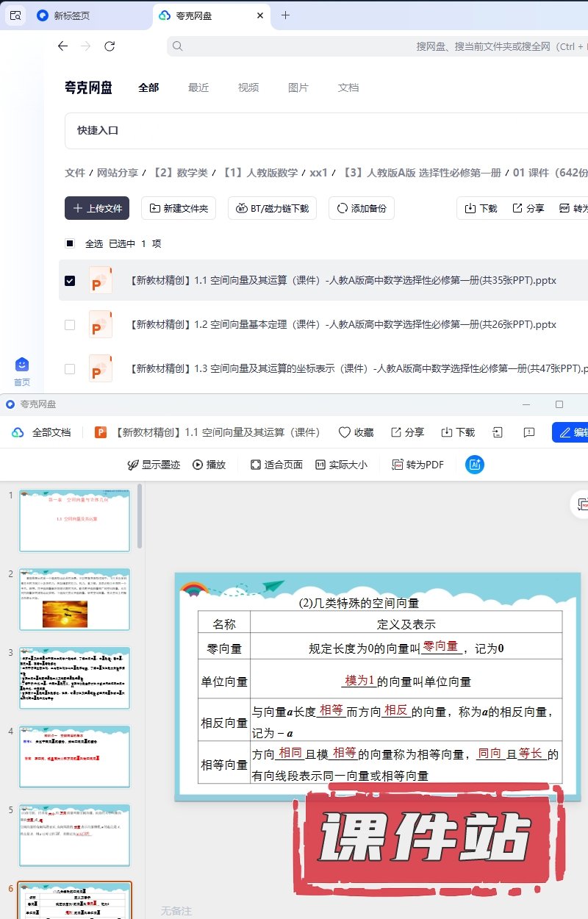
Task: Click the feedback icon beside 编辑
Action: click(528, 432)
